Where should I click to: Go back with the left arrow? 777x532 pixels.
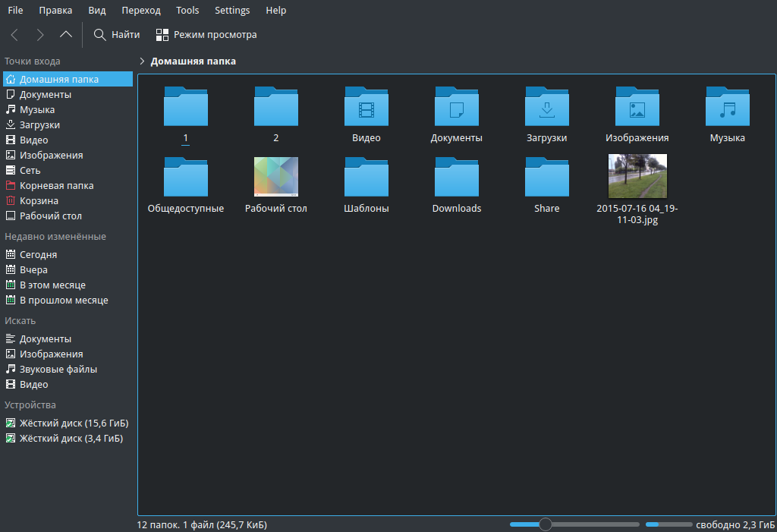[x=14, y=35]
